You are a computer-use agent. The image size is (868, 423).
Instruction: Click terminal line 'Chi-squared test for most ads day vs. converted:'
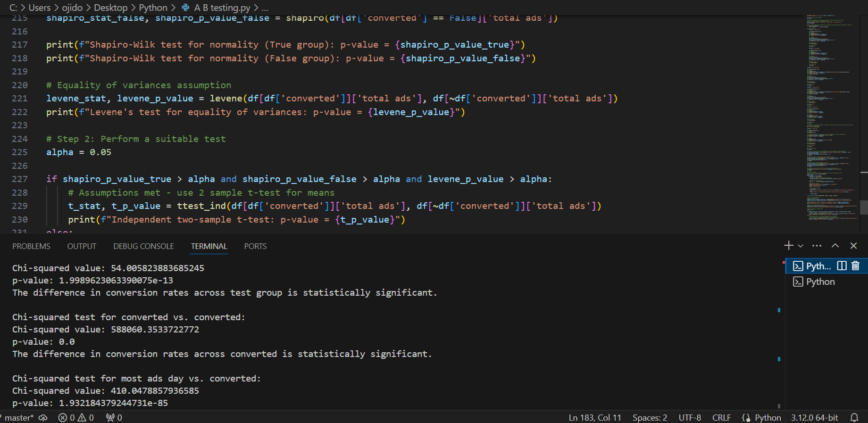tap(136, 378)
